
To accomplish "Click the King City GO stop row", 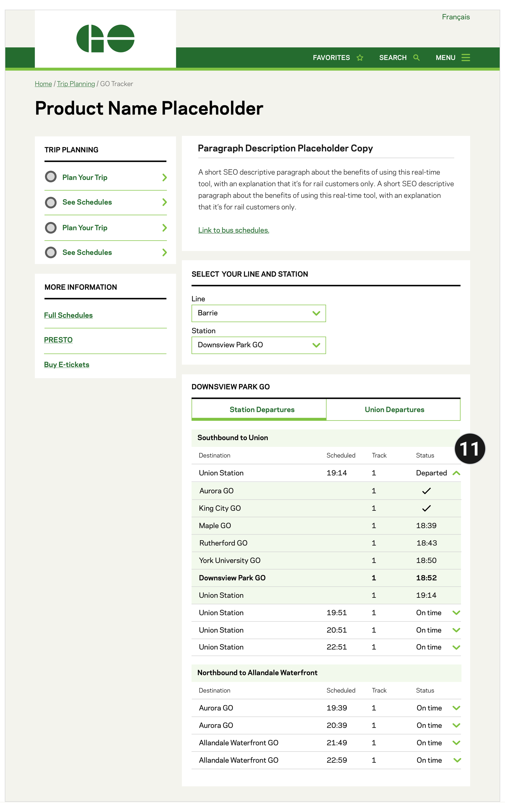I will [x=326, y=508].
